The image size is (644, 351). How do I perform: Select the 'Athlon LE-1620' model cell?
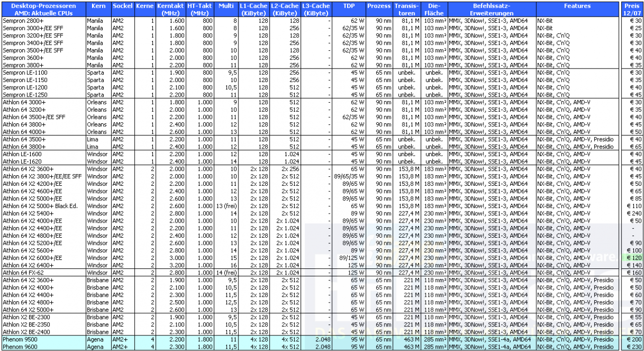(22, 162)
